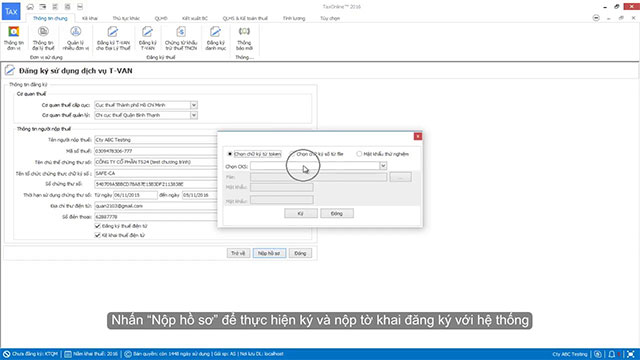Click the copyright icon beside Bản quyền

(128, 354)
